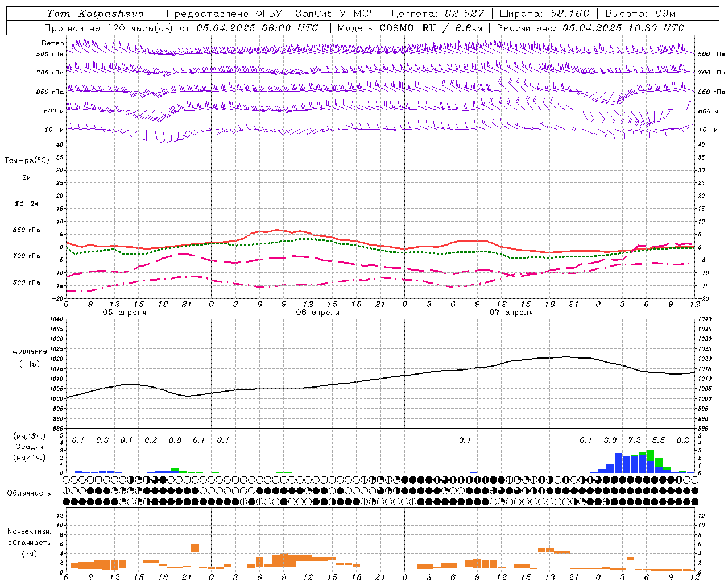Click the "Ветер" wind panel label

click(52, 43)
